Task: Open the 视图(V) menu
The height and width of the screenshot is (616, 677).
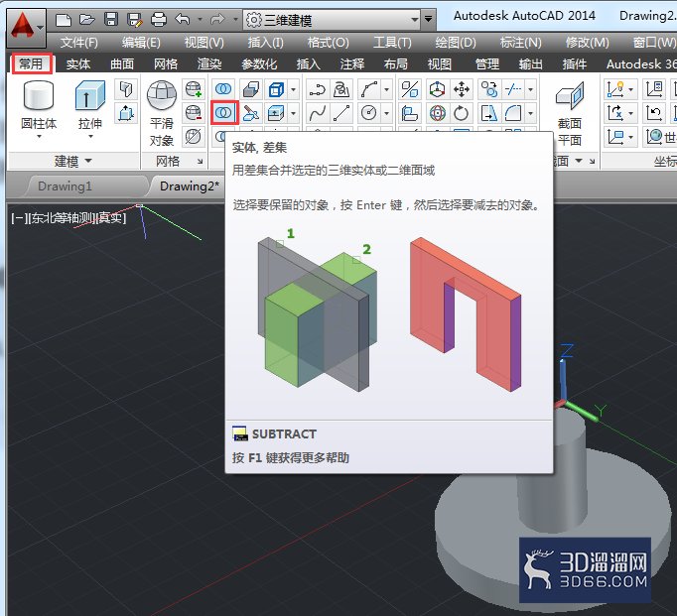Action: (x=203, y=43)
